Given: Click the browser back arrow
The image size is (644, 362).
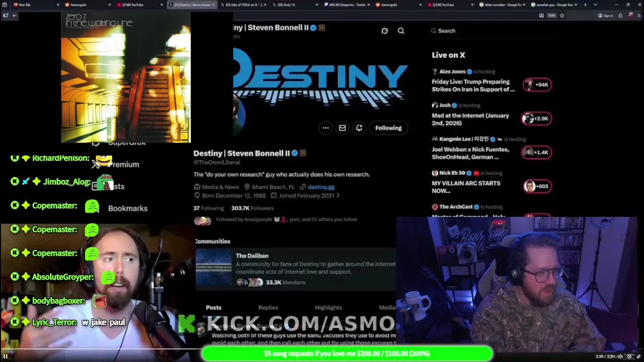Looking at the screenshot, I should tap(14, 16).
